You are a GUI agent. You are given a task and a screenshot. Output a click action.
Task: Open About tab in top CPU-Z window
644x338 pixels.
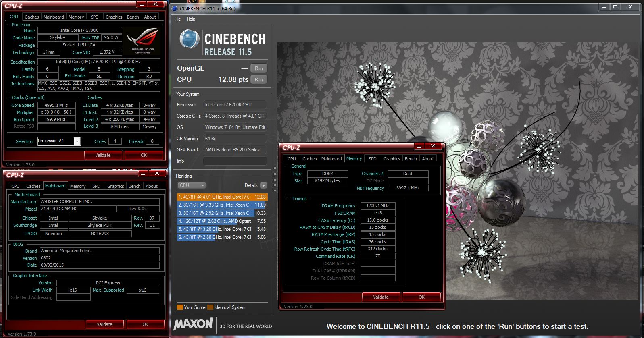[x=150, y=17]
